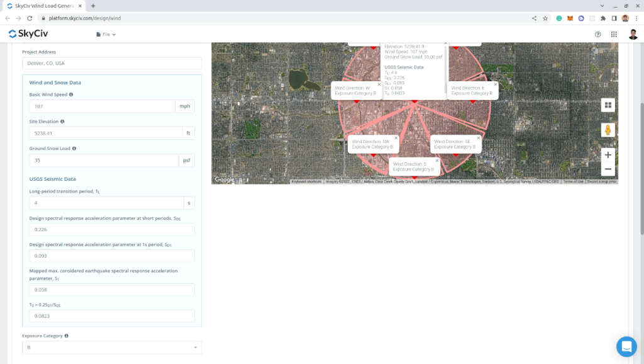Open the File menu

tap(106, 34)
